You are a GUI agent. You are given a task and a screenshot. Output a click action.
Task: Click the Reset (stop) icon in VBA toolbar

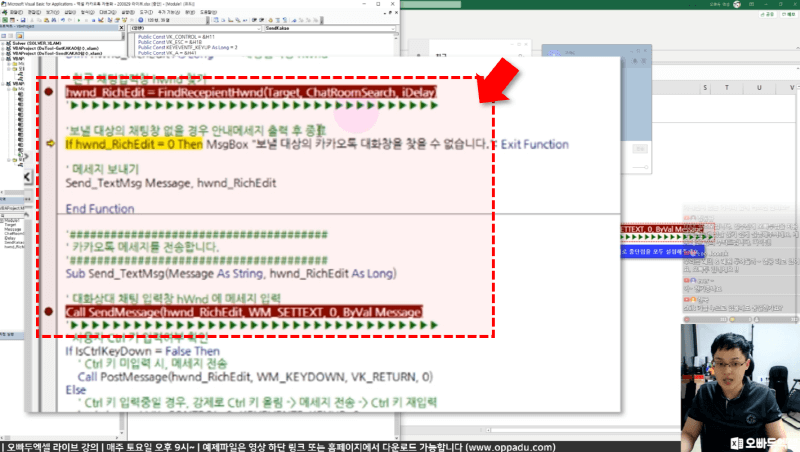pos(93,20)
